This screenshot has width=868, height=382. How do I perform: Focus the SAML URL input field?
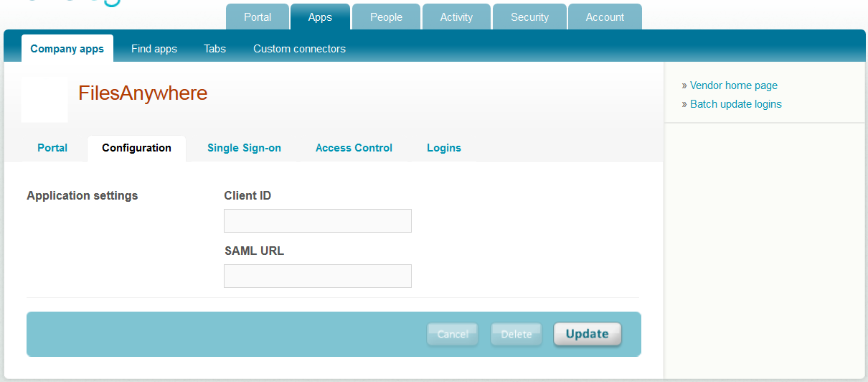318,276
